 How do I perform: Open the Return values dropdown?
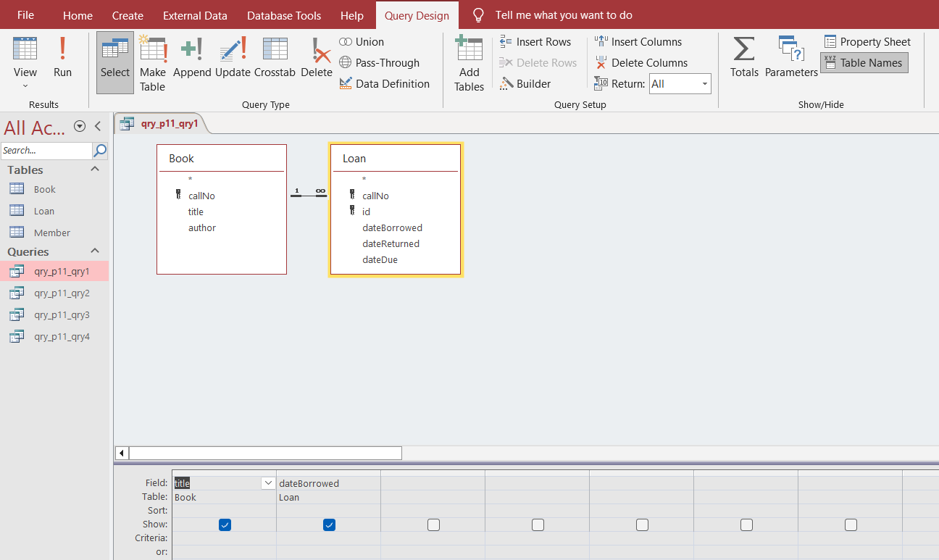[x=704, y=83]
